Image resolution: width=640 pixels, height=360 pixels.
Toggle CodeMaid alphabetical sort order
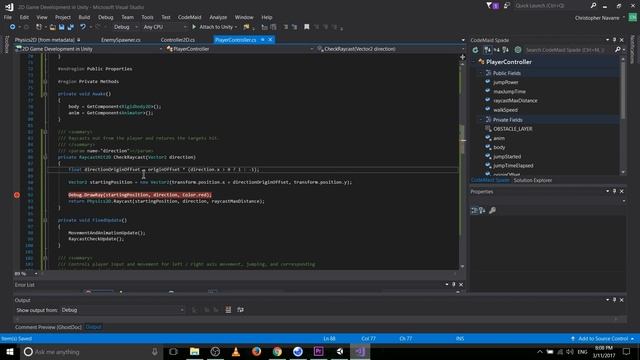coord(506,50)
